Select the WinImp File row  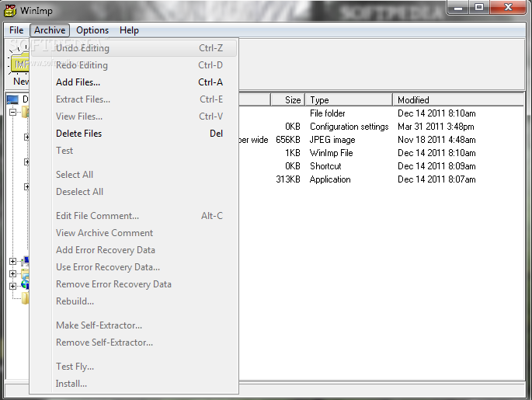381,153
